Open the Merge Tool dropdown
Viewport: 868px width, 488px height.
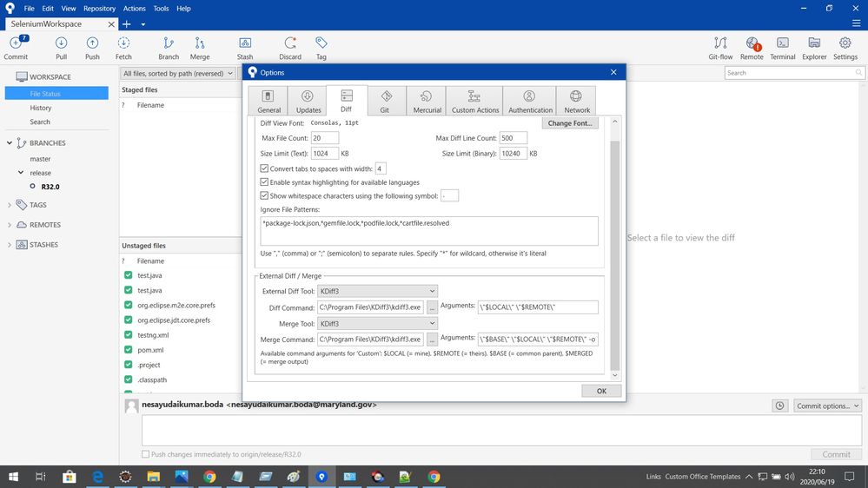tap(378, 323)
